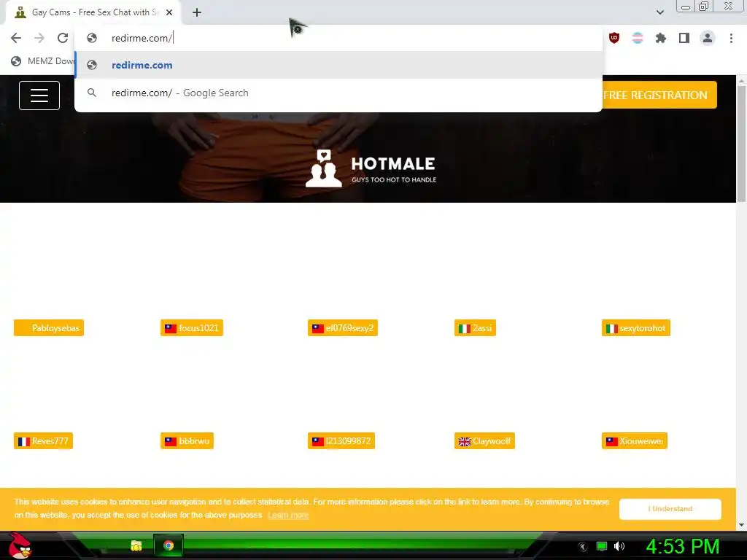Open the Reves777 profile label
This screenshot has width=747, height=560.
(x=43, y=440)
